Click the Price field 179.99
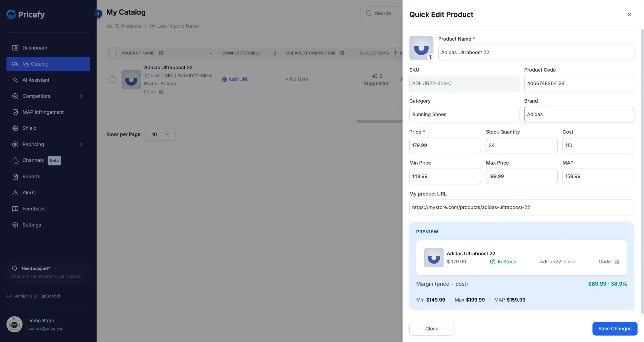Image resolution: width=644 pixels, height=342 pixels. (x=445, y=145)
